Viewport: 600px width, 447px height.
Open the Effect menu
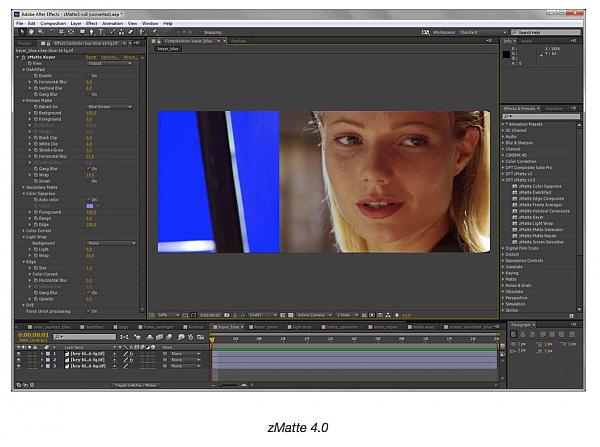click(91, 23)
